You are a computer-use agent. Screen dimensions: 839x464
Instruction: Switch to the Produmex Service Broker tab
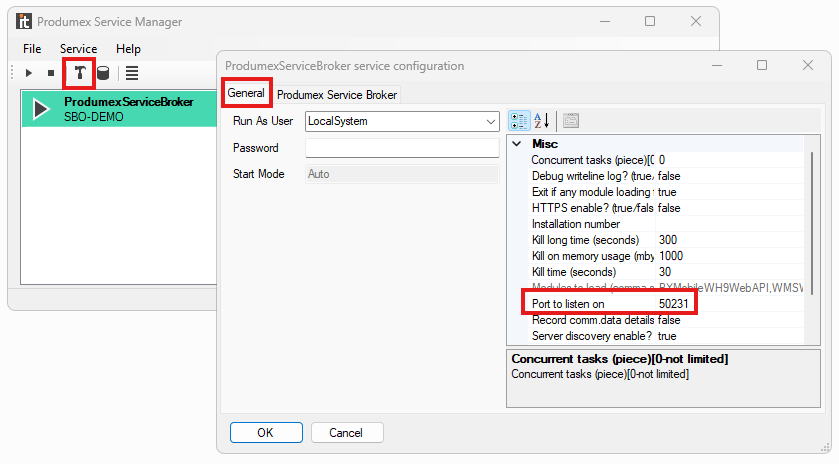[x=337, y=95]
